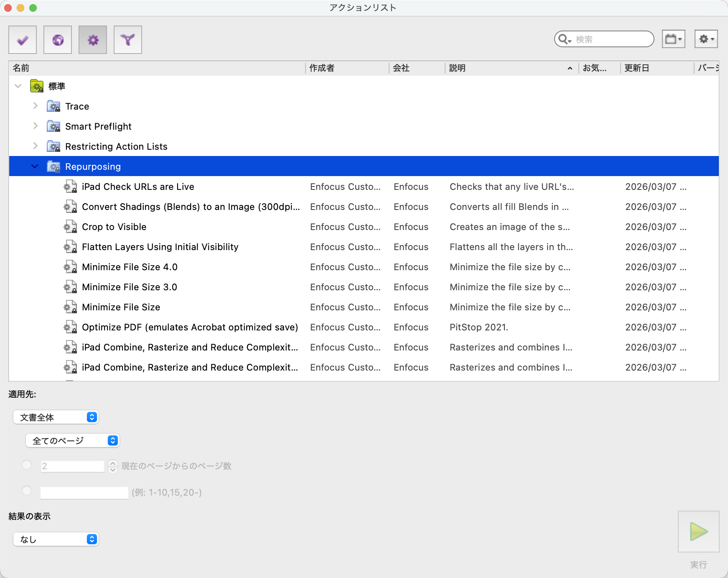728x578 pixels.
Task: Open the gear settings menu at top right
Action: click(x=706, y=39)
